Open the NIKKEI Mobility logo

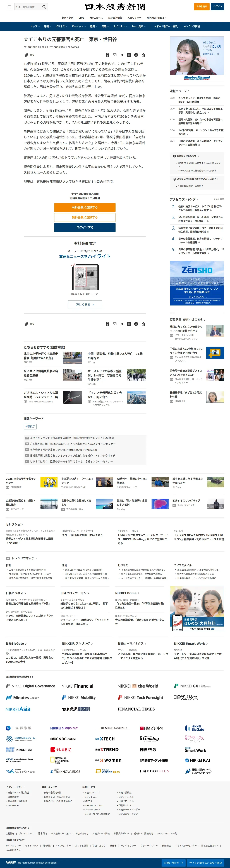point(79,698)
